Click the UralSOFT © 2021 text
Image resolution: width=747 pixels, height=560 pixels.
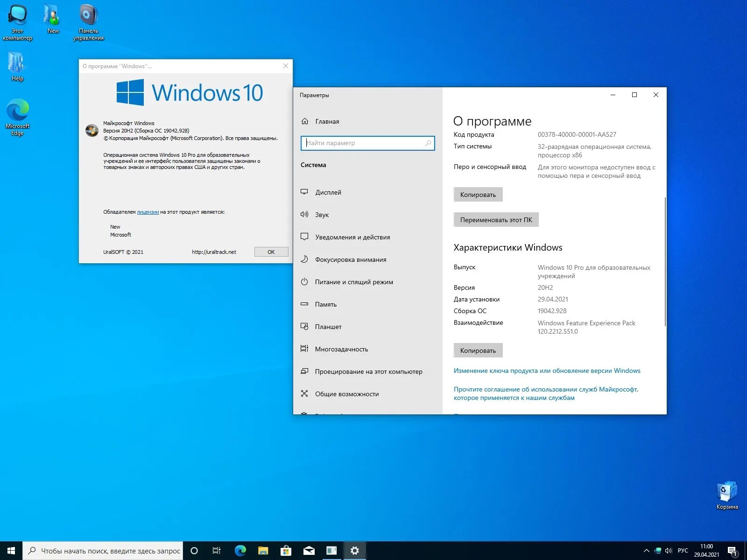tap(123, 252)
